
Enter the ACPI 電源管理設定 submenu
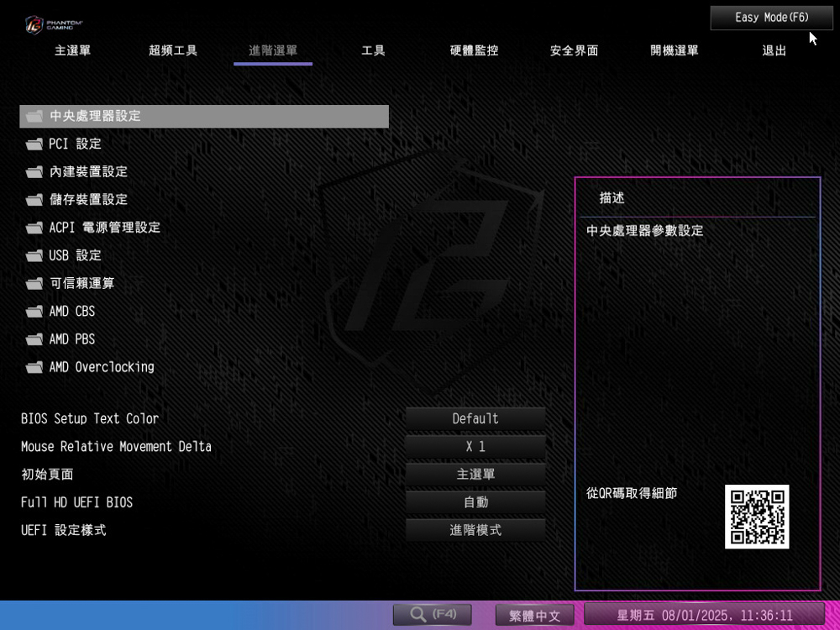(x=104, y=228)
